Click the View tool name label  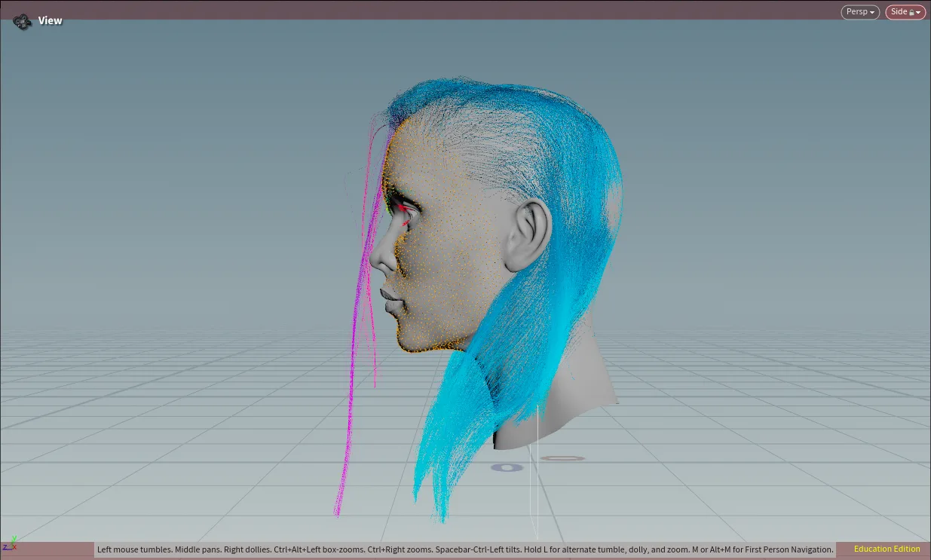pos(51,21)
